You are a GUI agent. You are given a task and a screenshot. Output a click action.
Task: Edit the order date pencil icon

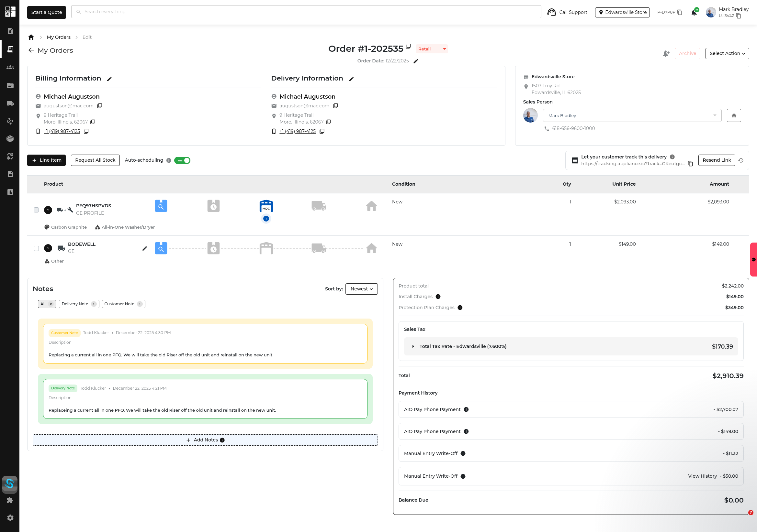(x=416, y=61)
